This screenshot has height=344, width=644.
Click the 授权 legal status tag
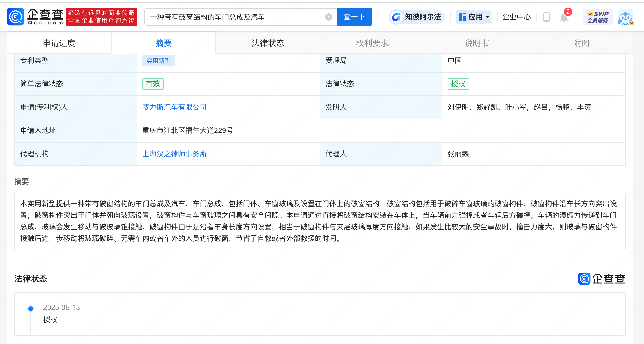[458, 84]
